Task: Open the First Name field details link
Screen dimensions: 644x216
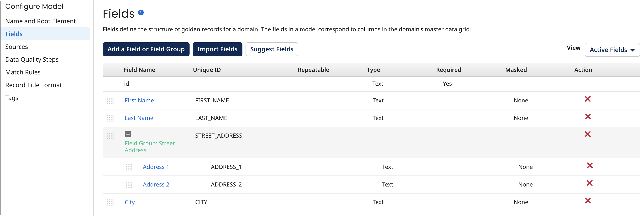Action: 139,100
